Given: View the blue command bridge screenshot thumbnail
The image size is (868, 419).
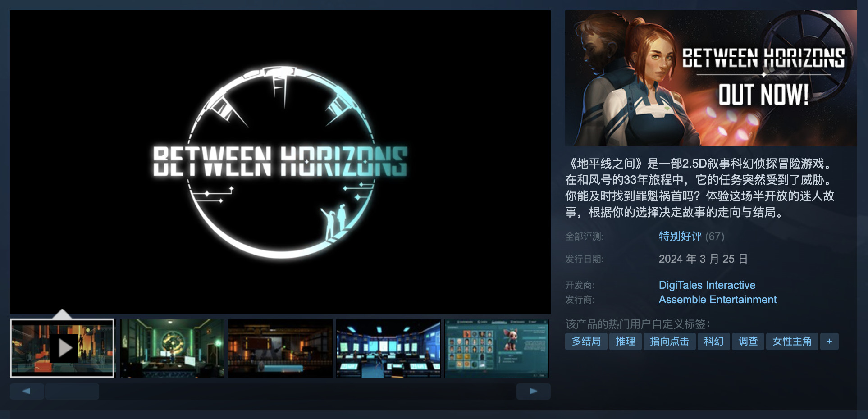Looking at the screenshot, I should click(388, 348).
